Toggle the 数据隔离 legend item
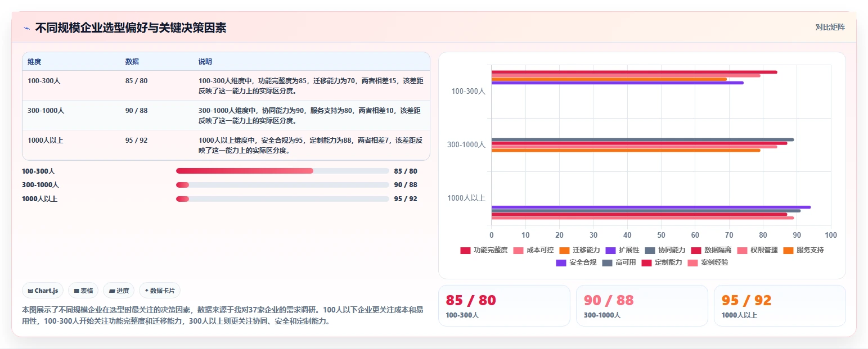This screenshot has width=868, height=349. [x=711, y=250]
